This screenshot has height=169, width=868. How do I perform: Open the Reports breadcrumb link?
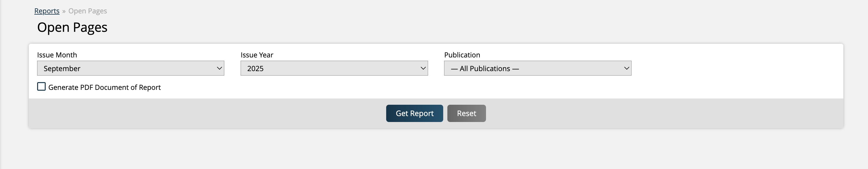[x=47, y=11]
